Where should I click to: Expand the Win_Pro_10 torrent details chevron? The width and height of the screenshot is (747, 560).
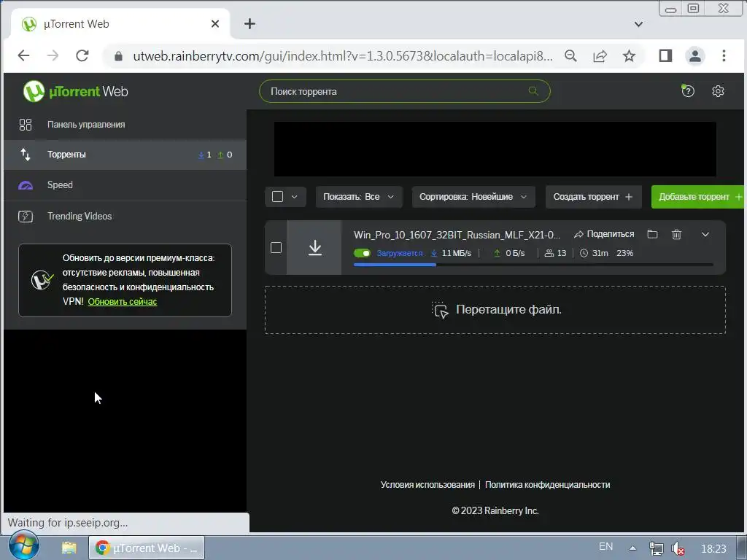pyautogui.click(x=705, y=234)
